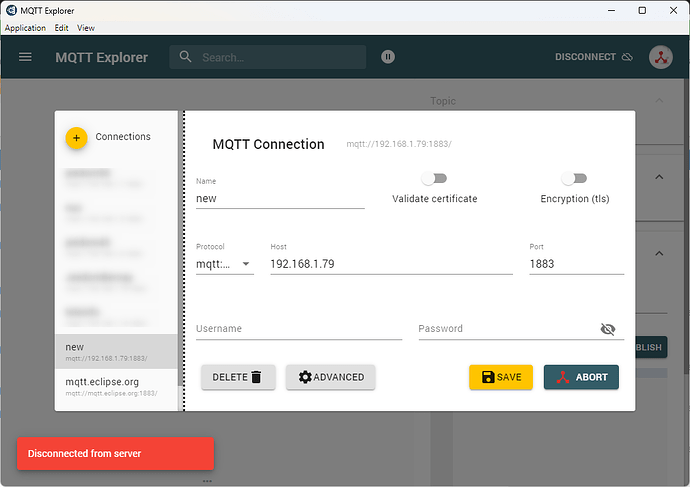Open the hamburger menu in header
690x487 pixels.
coord(25,57)
